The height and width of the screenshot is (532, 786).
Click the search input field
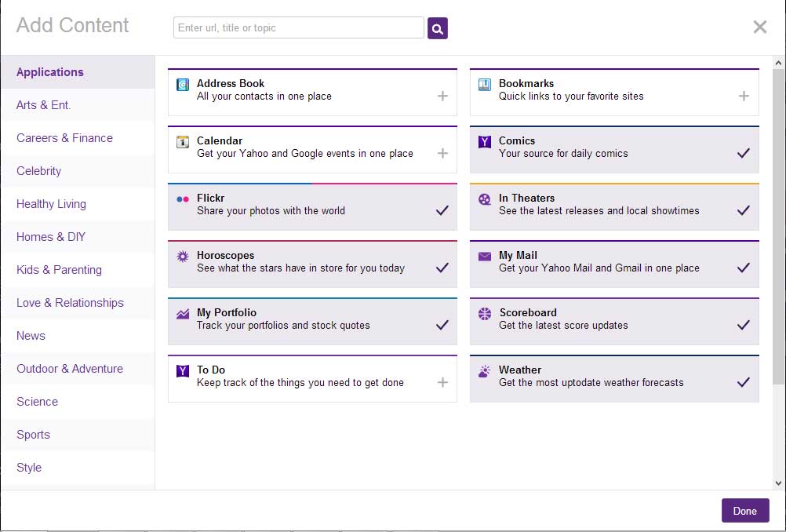pos(298,27)
